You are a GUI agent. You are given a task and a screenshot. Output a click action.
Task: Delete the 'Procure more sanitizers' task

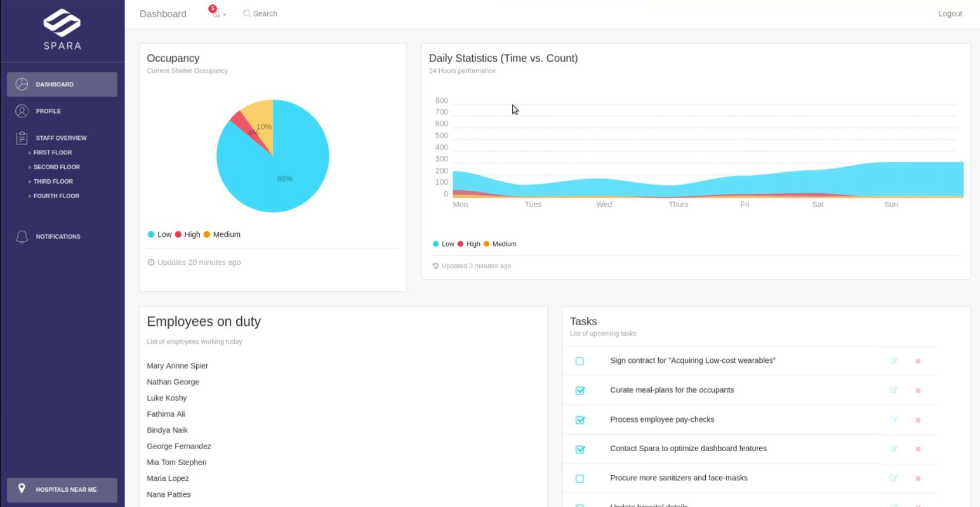(x=918, y=478)
